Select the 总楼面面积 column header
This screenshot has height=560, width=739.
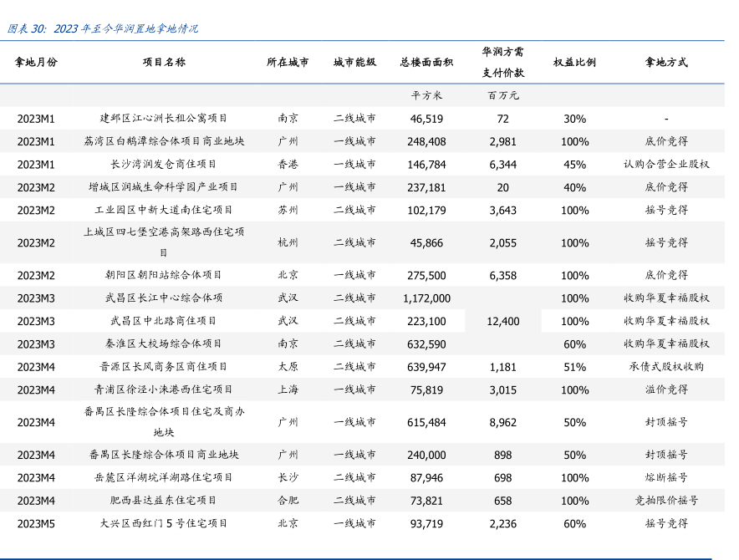pyautogui.click(x=426, y=62)
